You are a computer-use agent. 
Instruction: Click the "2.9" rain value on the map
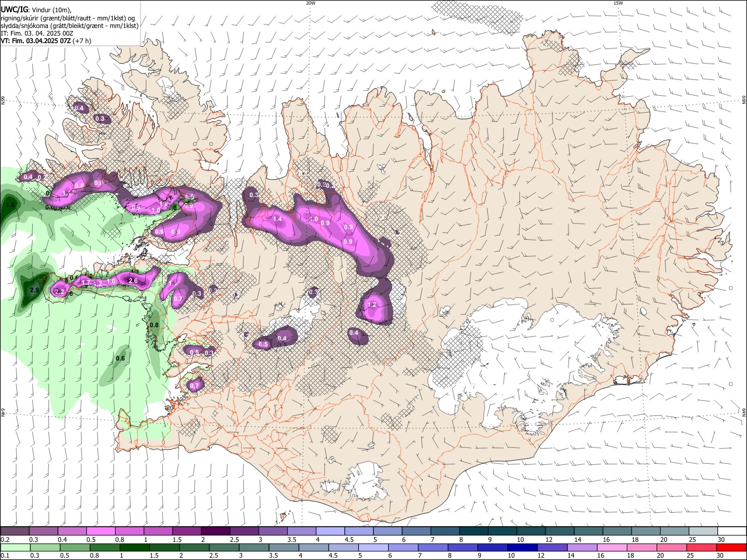coord(34,290)
